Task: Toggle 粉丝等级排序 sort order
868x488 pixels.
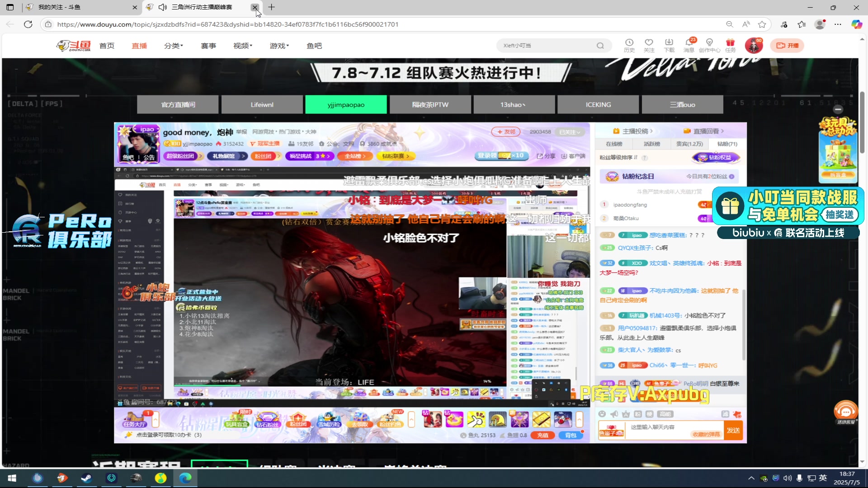Action: [618, 158]
